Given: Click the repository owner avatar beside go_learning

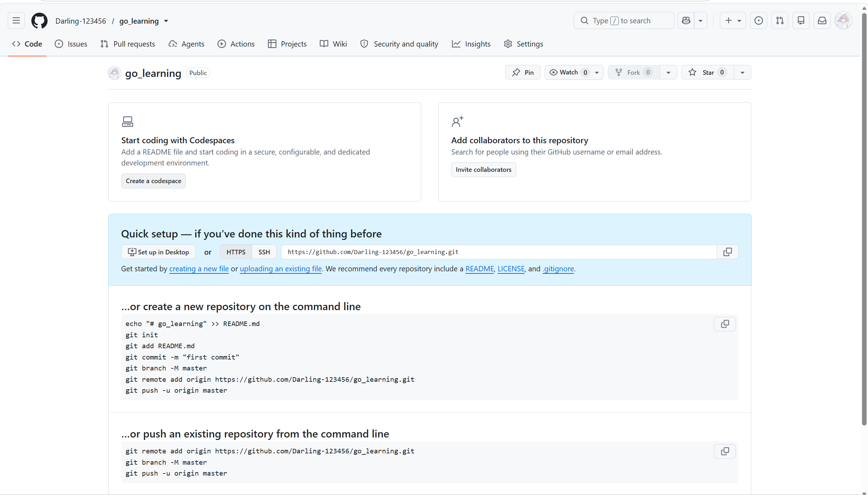Looking at the screenshot, I should pyautogui.click(x=115, y=73).
